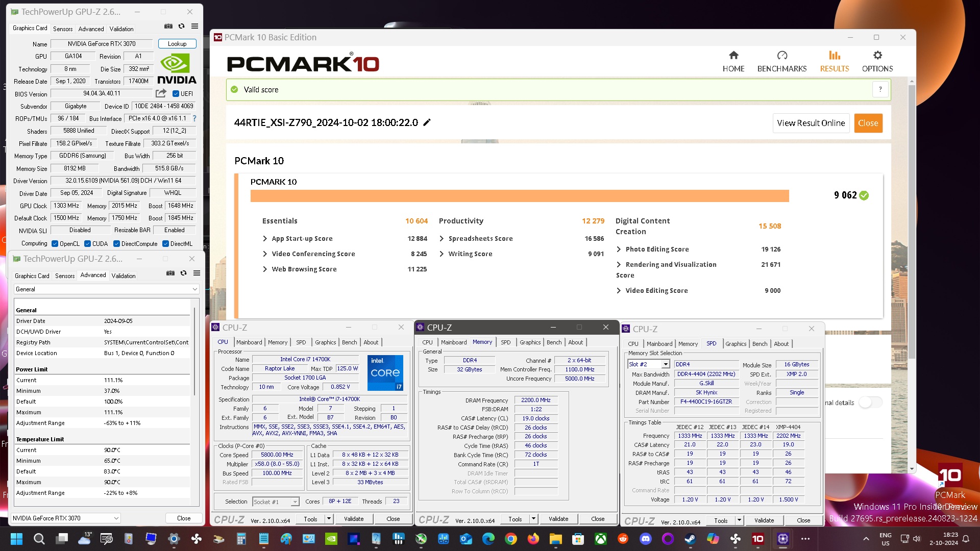Refresh GPU-Z data in top window
Screen dimensions: 980x551
[x=181, y=26]
